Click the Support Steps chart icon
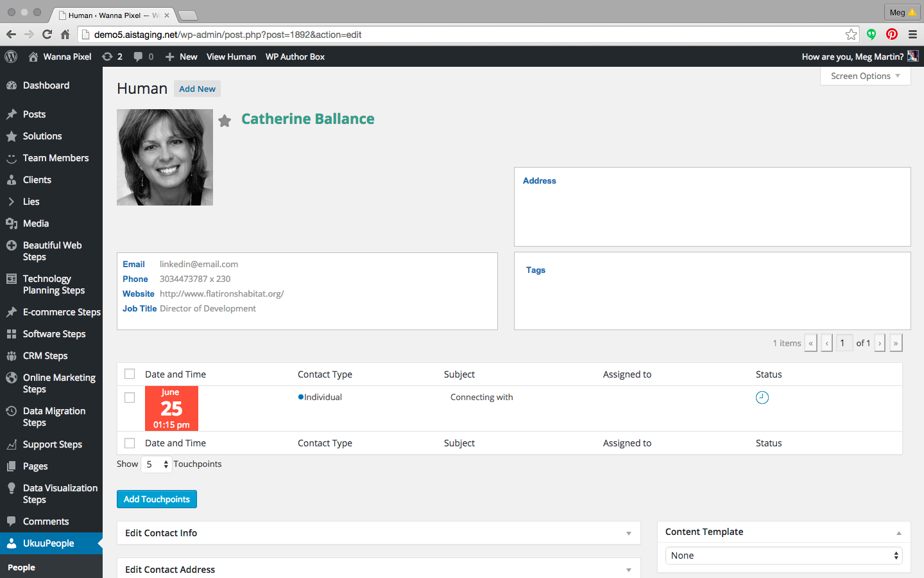This screenshot has width=924, height=578. 12,444
